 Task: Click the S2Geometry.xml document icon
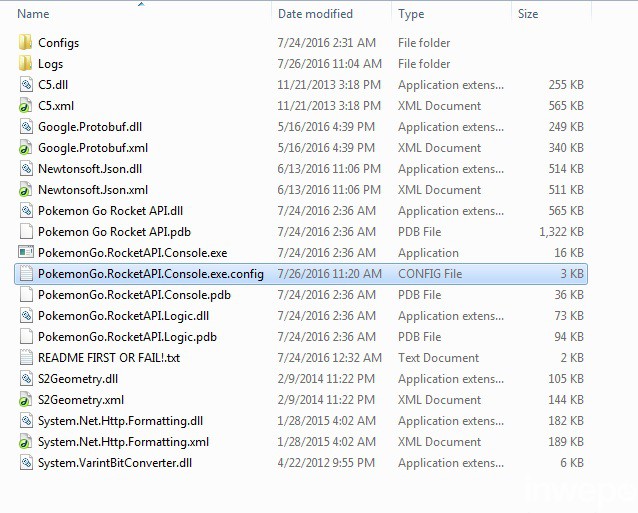(26, 400)
